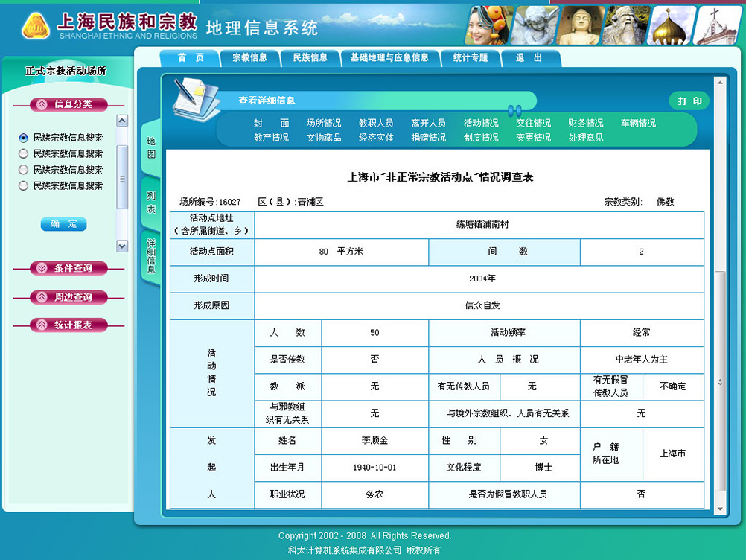Open the 宗教信息 top navigation tab

tap(249, 58)
